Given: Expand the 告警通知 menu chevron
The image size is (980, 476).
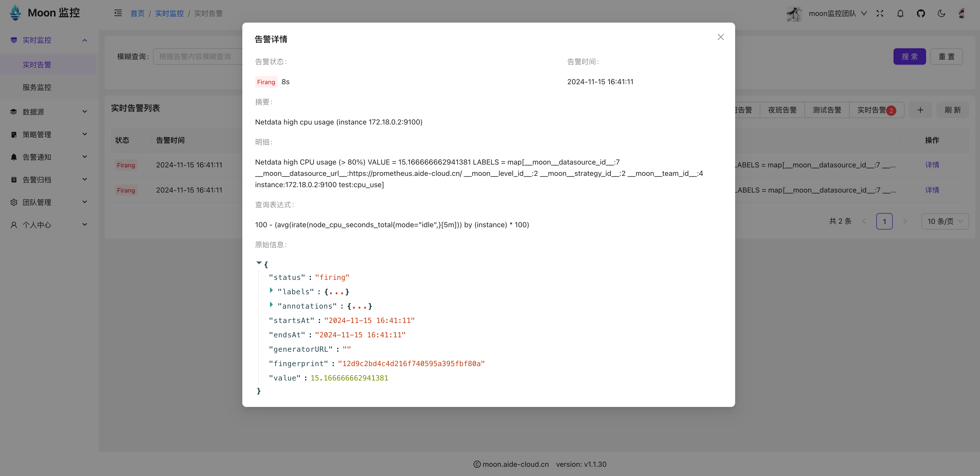Looking at the screenshot, I should [x=85, y=157].
